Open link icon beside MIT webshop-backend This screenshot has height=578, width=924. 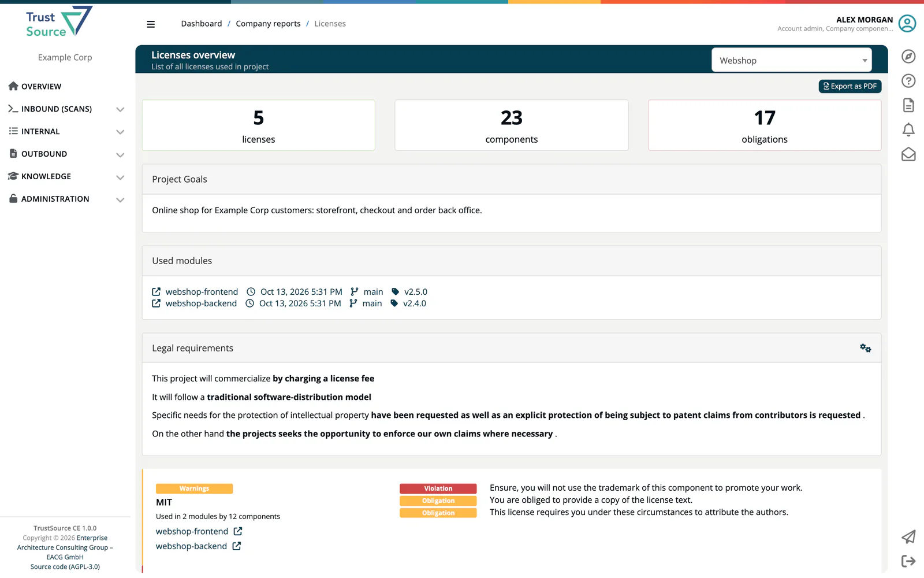[237, 546]
